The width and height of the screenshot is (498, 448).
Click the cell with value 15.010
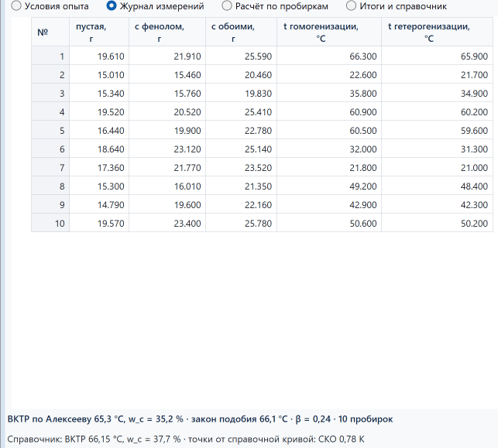(99, 75)
